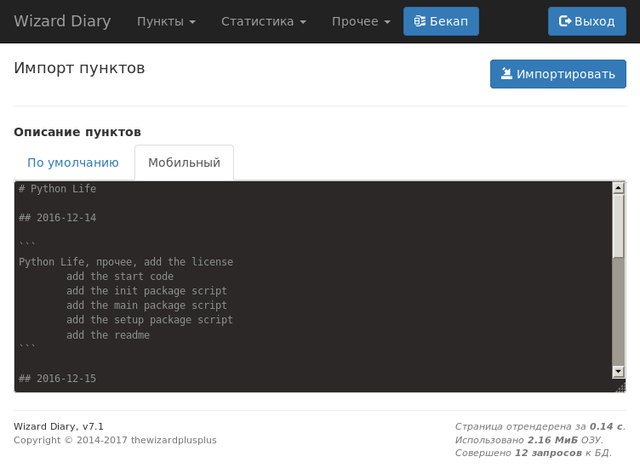Click line 'add the start code'
Screen dimensions: 640x468
(x=120, y=276)
